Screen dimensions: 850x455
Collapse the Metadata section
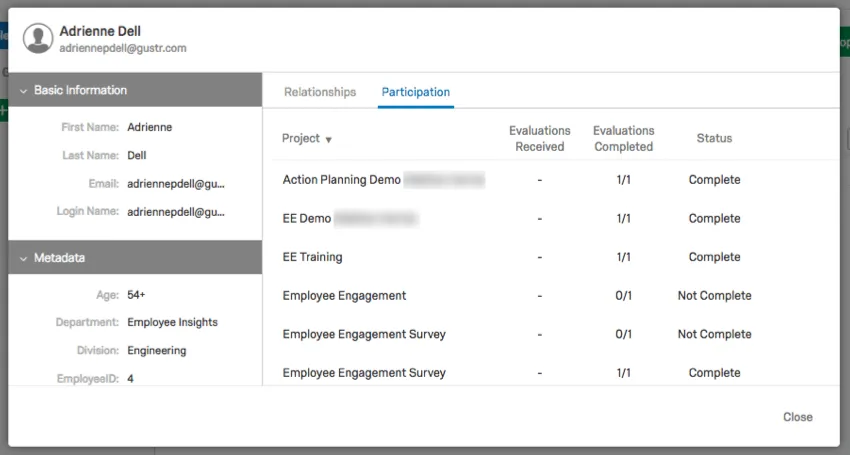click(24, 258)
